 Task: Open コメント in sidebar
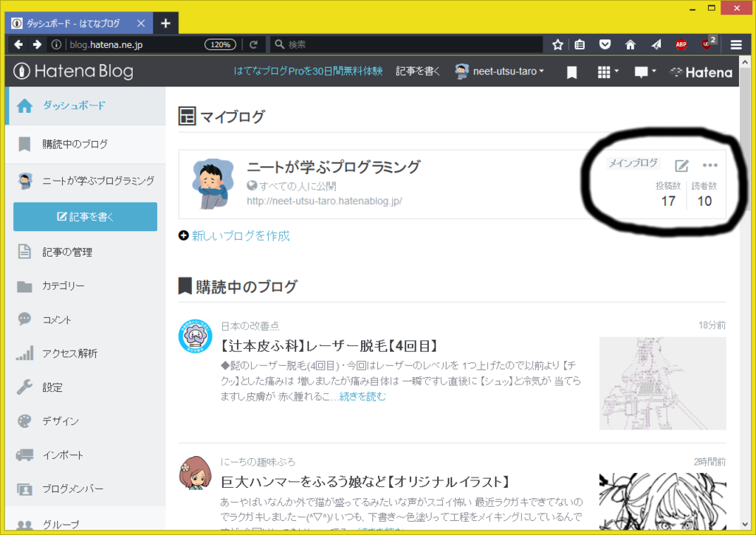[86, 320]
